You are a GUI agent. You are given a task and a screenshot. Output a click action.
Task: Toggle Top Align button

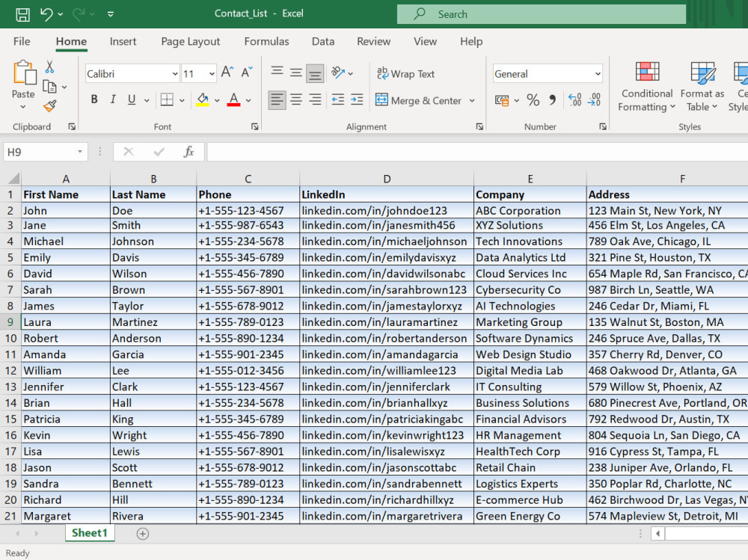pyautogui.click(x=277, y=72)
